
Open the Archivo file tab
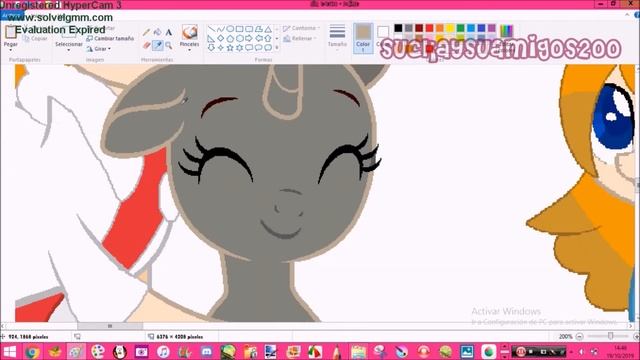(11, 16)
